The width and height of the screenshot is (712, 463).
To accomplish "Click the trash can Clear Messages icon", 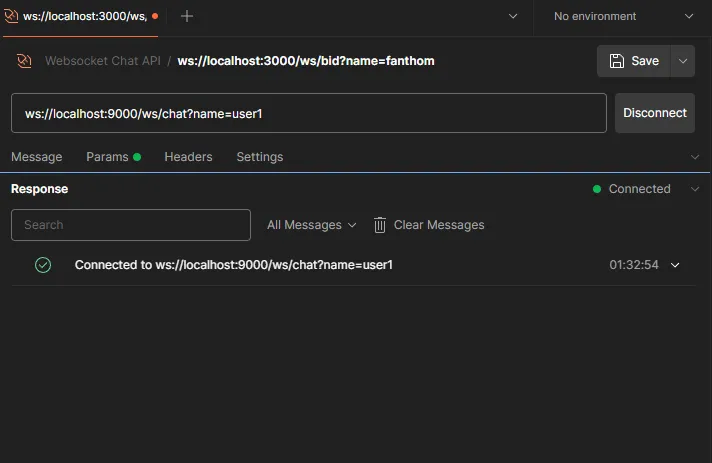I will click(380, 225).
